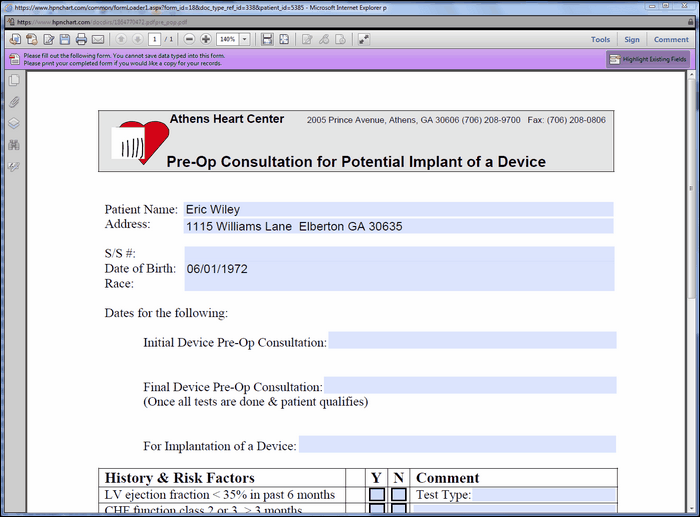The width and height of the screenshot is (700, 517).
Task: Open Layers side panel
Action: point(14,123)
